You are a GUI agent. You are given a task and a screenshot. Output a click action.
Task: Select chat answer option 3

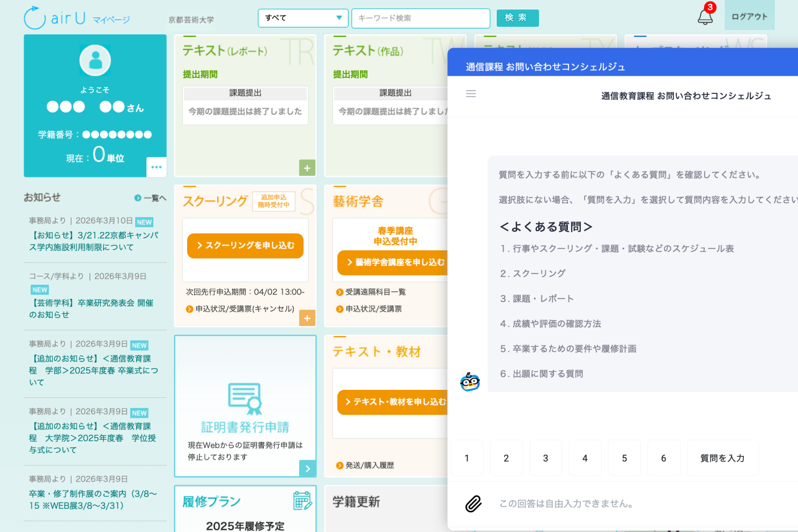click(545, 458)
